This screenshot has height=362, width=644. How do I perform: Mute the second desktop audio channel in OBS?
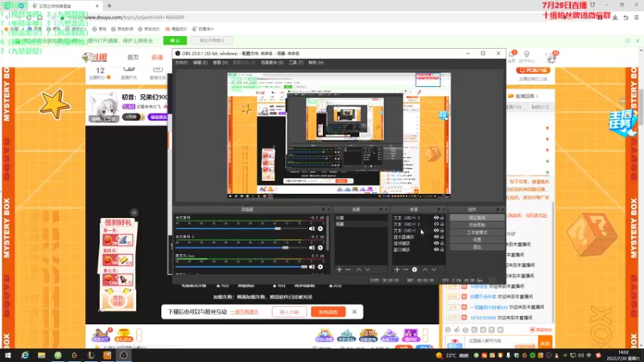312,248
